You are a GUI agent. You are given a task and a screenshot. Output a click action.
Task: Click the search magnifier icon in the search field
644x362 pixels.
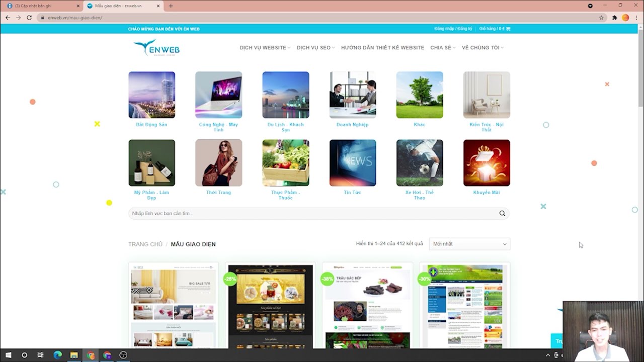click(502, 214)
